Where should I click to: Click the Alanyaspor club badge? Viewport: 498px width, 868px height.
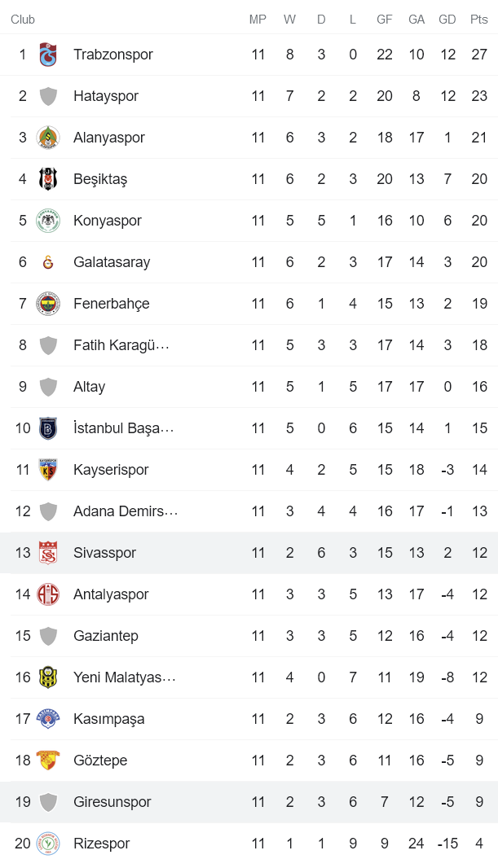[48, 138]
